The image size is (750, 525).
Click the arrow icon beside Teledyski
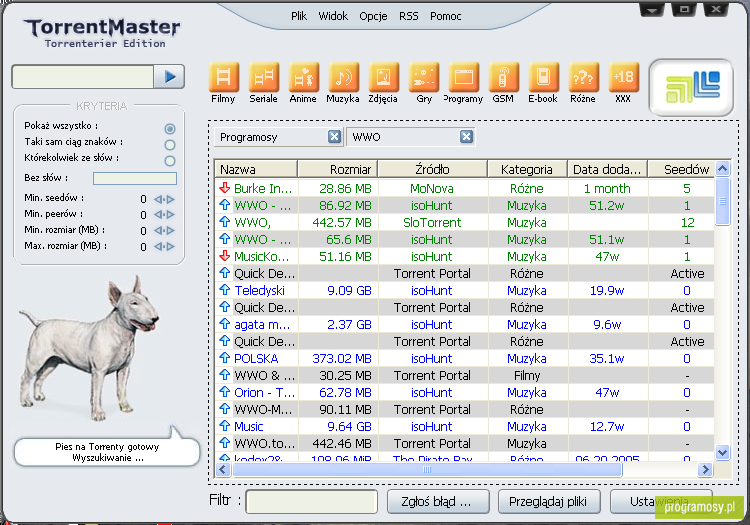pos(225,290)
